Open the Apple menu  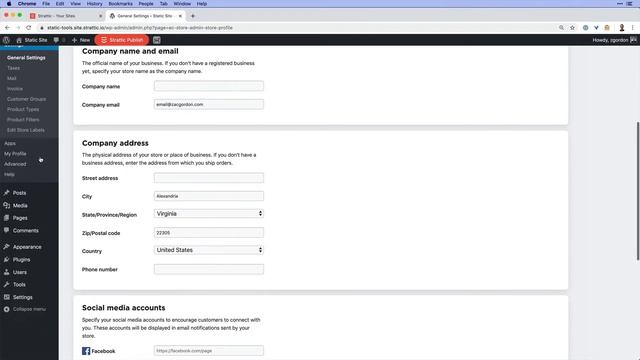pos(9,4)
